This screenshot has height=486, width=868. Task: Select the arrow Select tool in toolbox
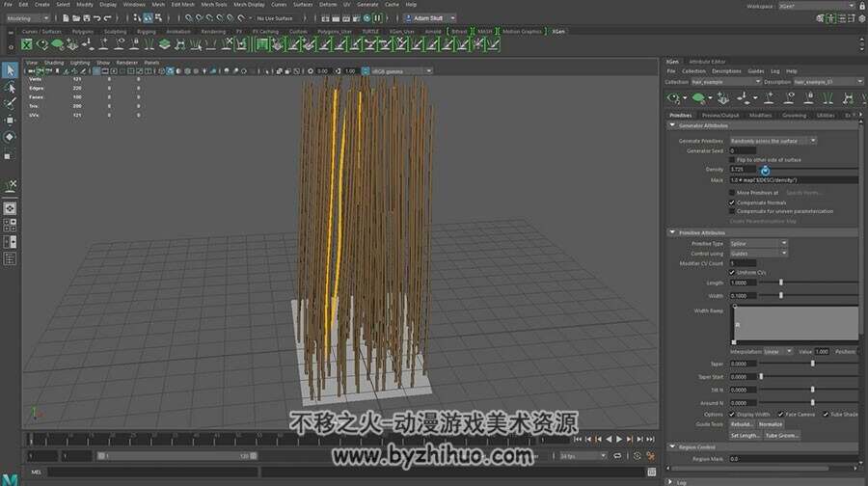point(10,70)
